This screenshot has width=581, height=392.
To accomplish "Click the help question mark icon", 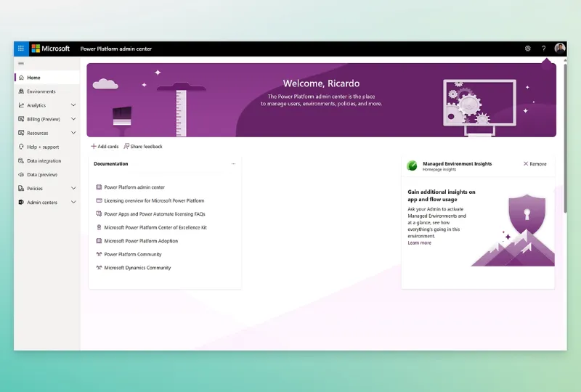I will point(543,49).
